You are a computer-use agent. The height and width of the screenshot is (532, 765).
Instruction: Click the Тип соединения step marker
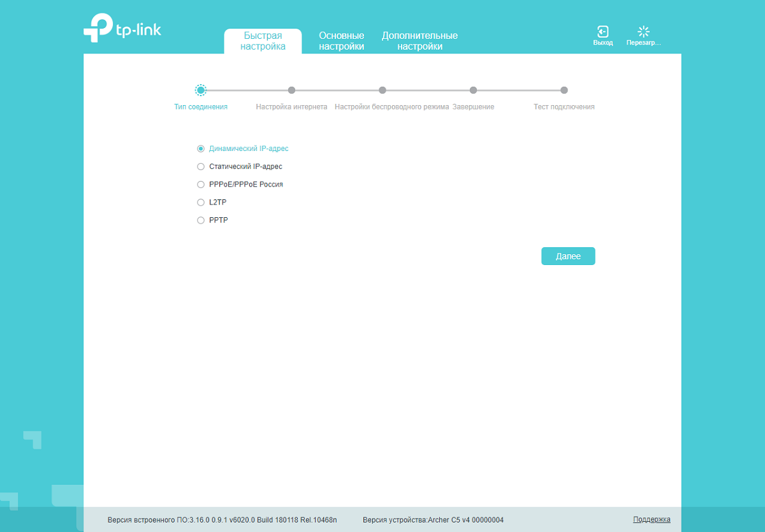click(x=201, y=90)
